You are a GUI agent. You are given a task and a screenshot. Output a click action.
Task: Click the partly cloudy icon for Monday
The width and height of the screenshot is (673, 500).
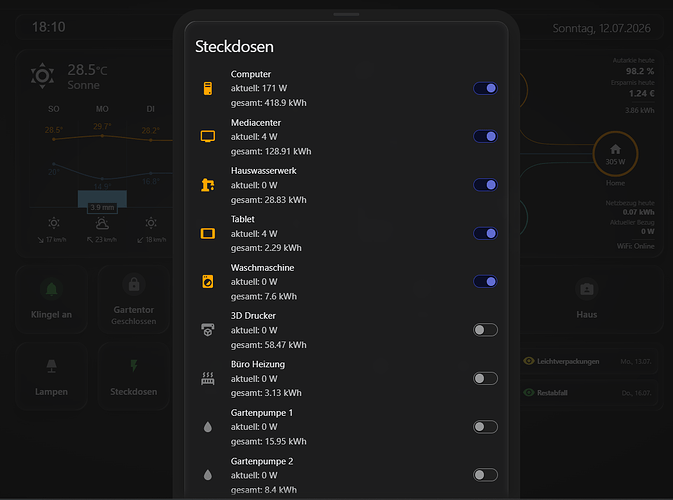102,223
